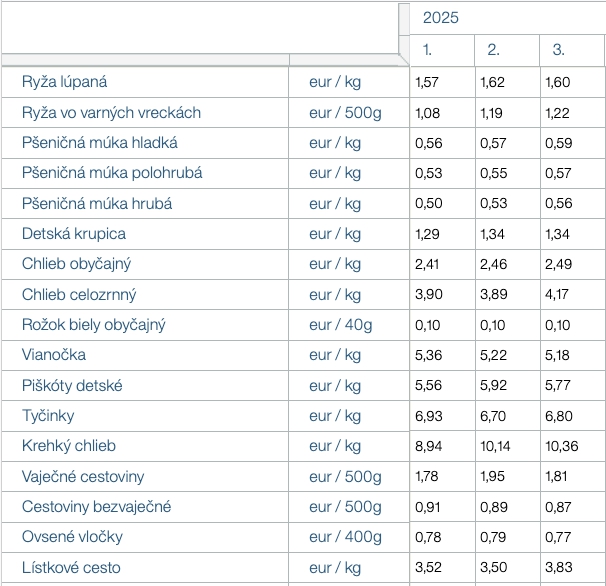Click Rožok biely obyčajný link
This screenshot has width=606, height=586.
[94, 325]
